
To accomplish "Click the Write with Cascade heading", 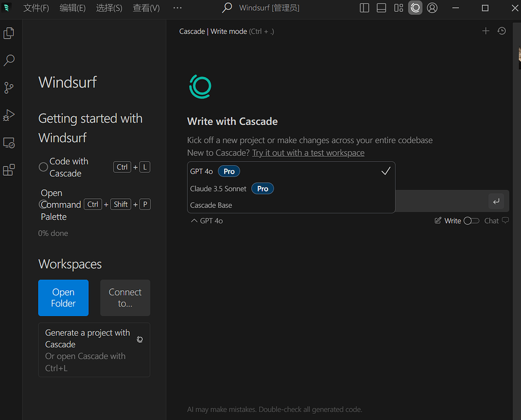I will tap(232, 121).
